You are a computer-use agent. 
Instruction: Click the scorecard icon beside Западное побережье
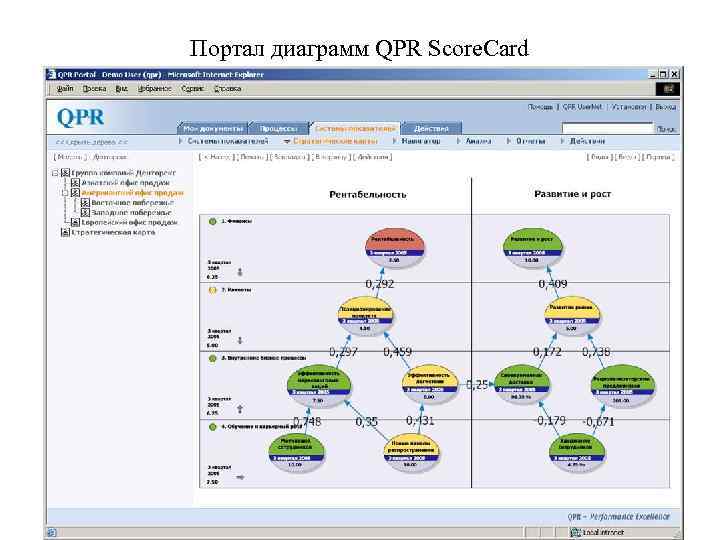pos(85,213)
